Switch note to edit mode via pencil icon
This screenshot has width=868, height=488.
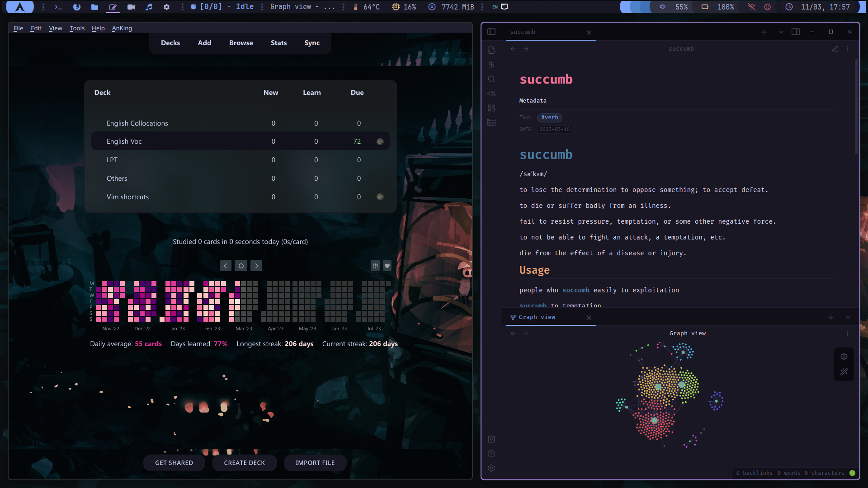835,49
